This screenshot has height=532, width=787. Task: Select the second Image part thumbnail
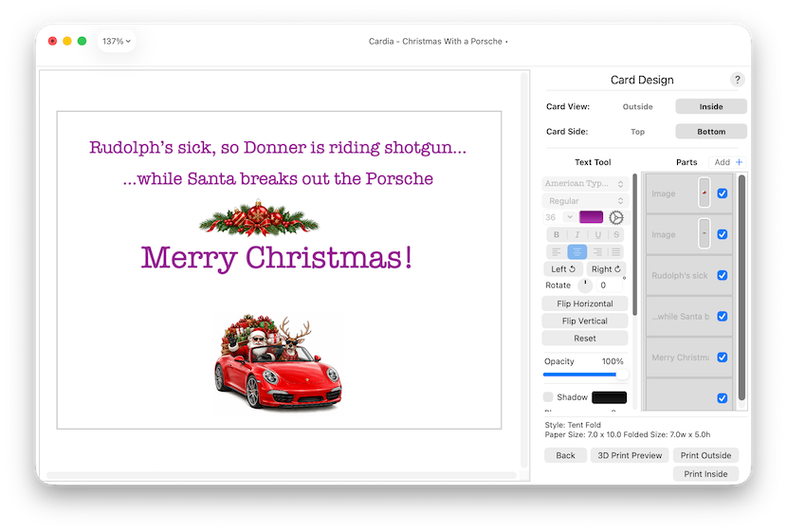point(705,233)
